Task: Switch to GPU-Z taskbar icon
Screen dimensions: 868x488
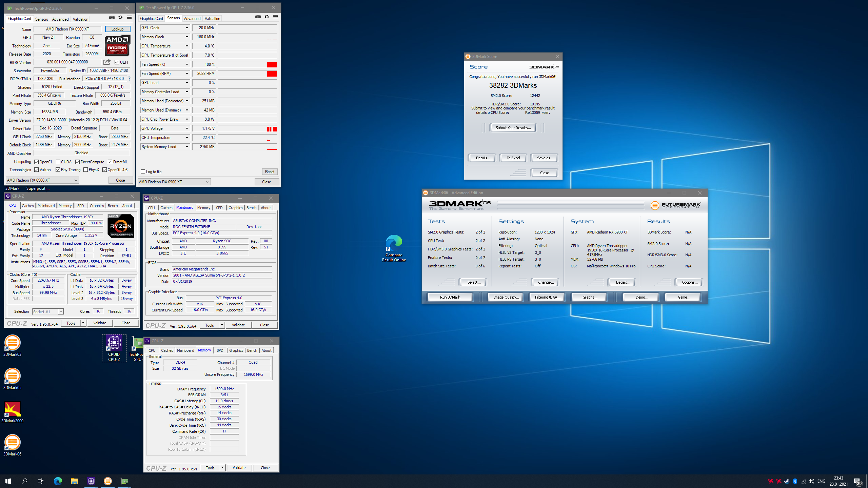Action: [124, 481]
